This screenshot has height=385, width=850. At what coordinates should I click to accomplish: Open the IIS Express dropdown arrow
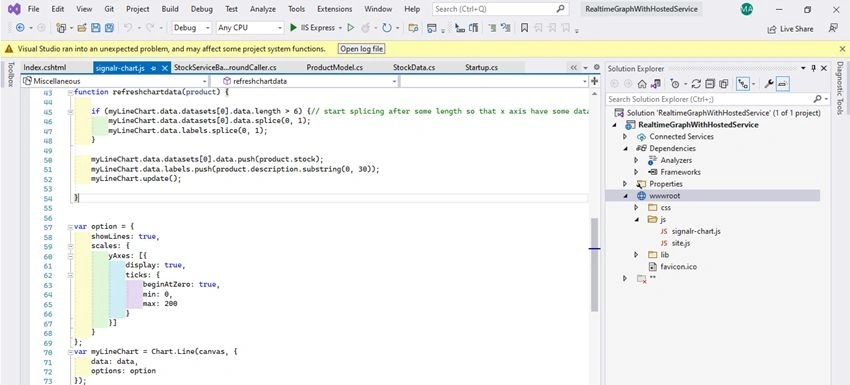tap(340, 28)
